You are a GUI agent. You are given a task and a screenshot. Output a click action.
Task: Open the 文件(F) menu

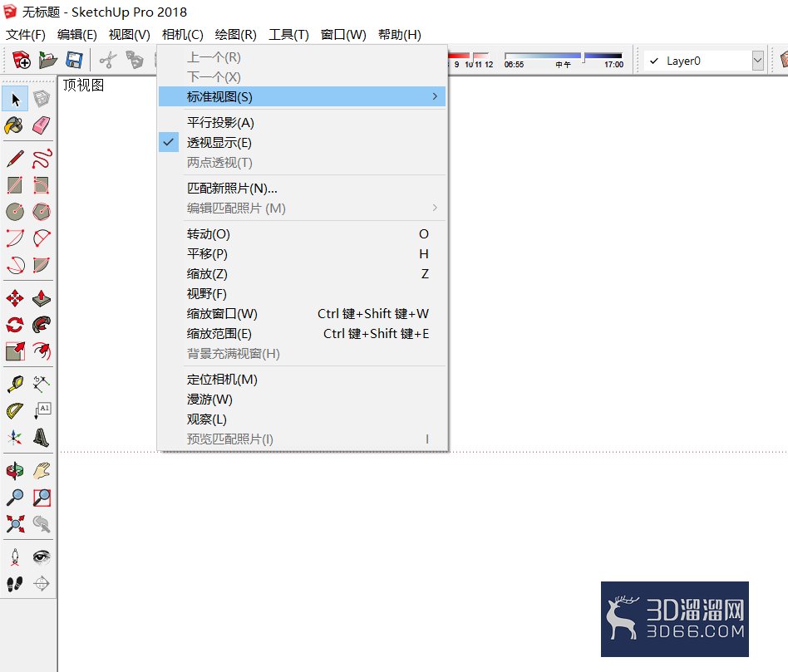[26, 35]
